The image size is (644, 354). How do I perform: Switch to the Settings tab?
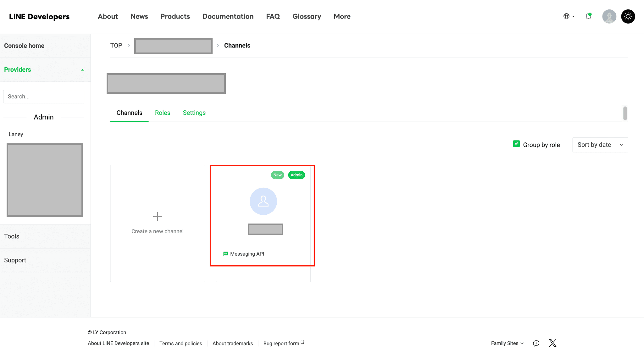point(194,113)
